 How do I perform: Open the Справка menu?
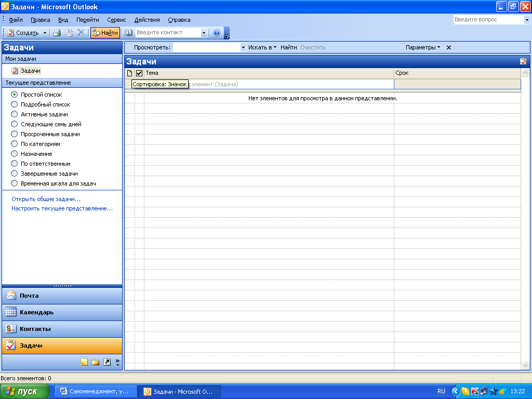179,20
